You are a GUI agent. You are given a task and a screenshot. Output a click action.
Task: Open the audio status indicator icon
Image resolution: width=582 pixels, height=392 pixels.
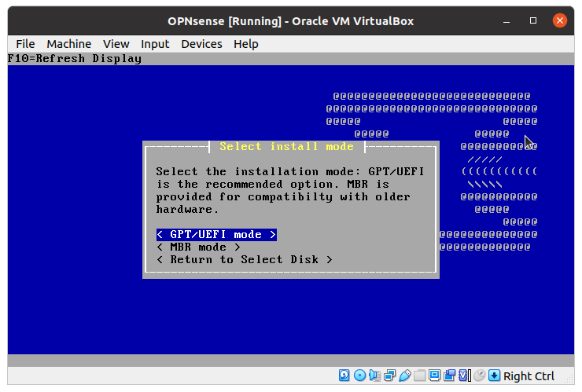(x=374, y=376)
